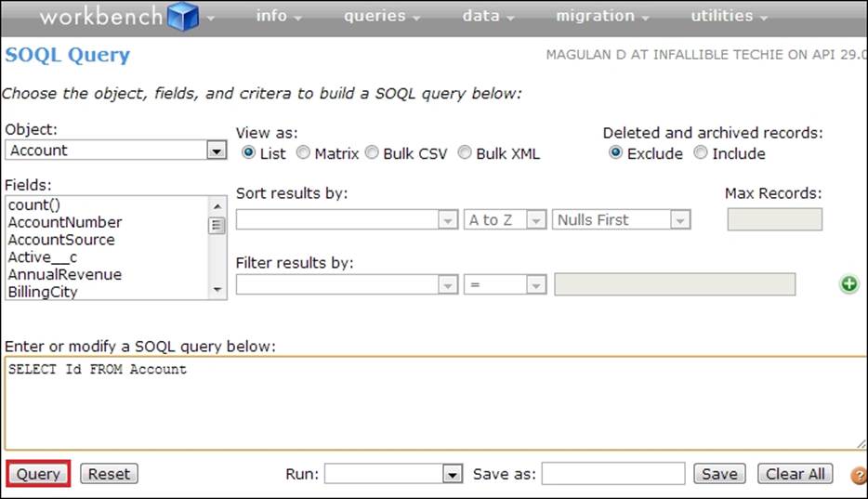The image size is (868, 499).
Task: Include deleted and archived records
Action: point(701,153)
